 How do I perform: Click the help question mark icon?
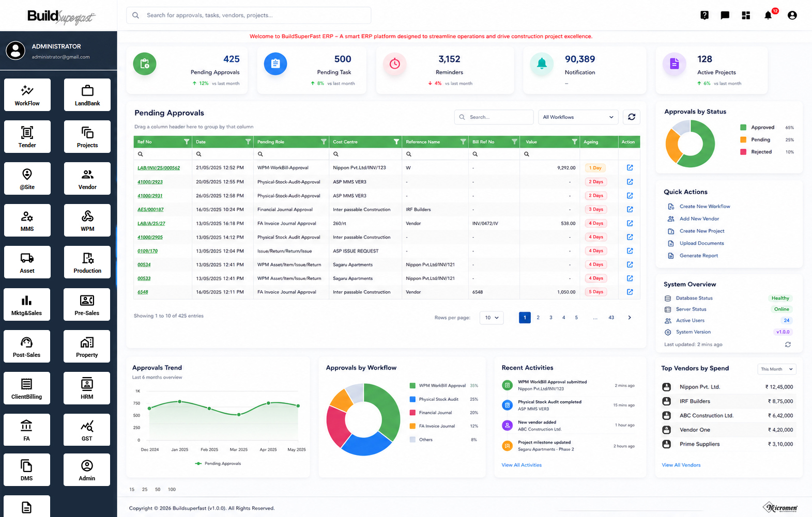[x=704, y=15]
